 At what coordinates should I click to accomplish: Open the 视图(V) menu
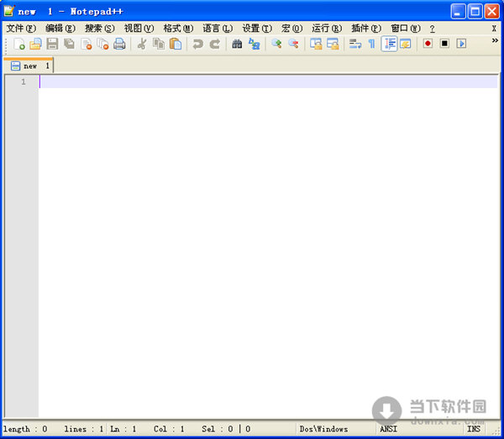139,29
